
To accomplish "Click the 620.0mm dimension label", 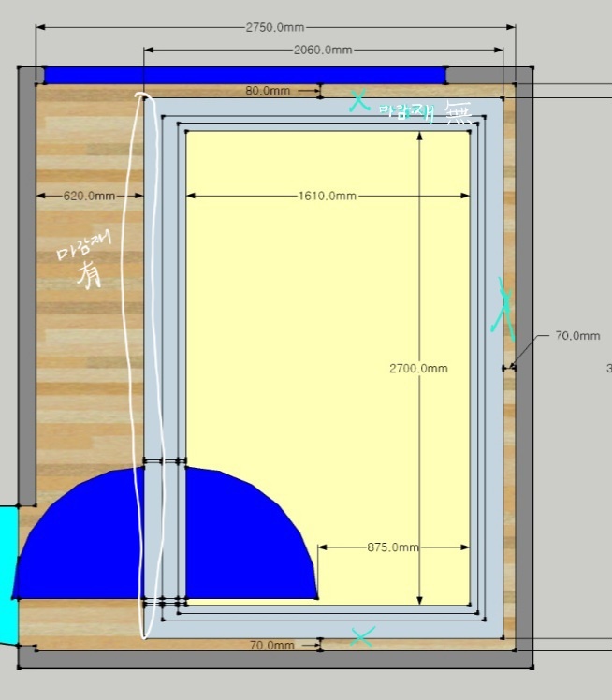I will coord(89,196).
